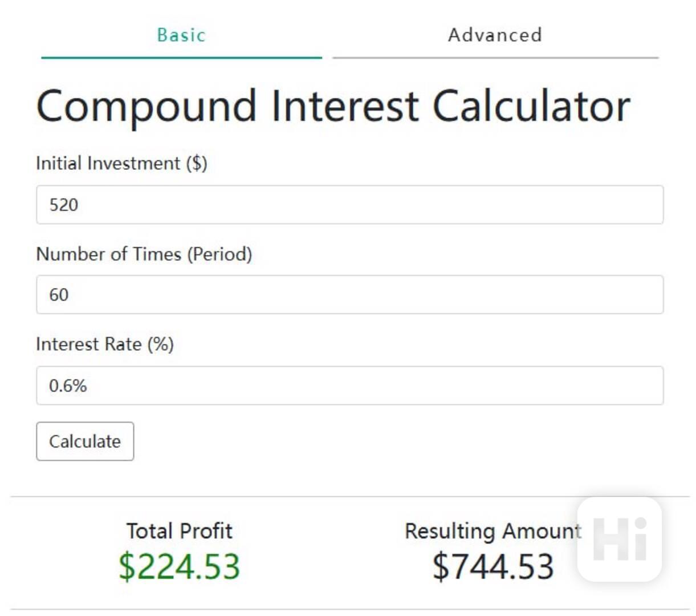Click the gray underline beneath Advanced
Screen dimensions: 696x616
point(495,58)
